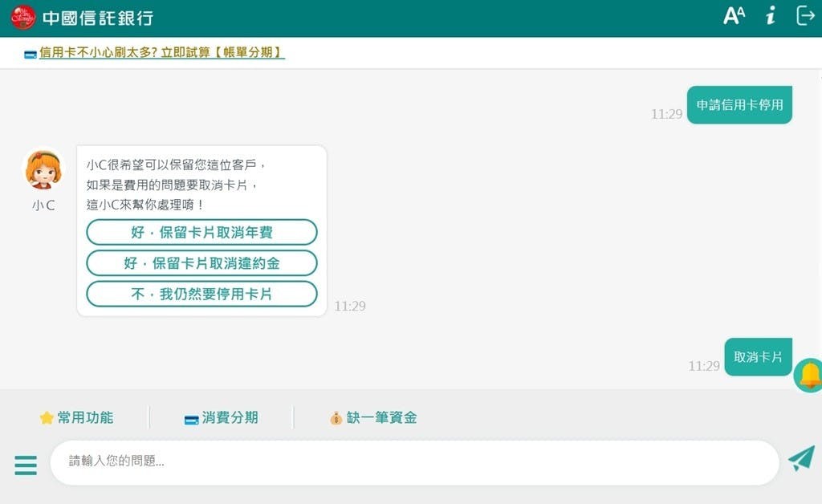Click the 申請信用卡停用 sent message bubble
The height and width of the screenshot is (504, 822).
coord(739,105)
